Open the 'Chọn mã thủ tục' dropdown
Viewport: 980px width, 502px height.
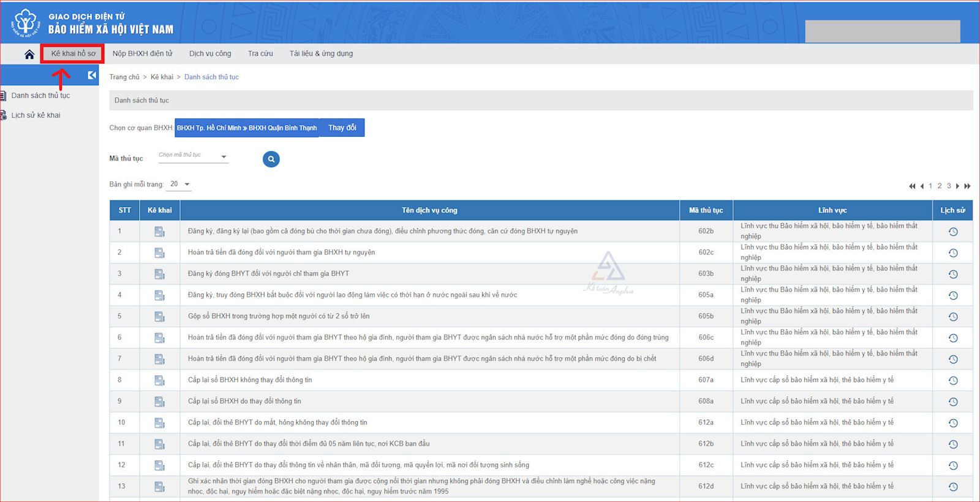click(x=193, y=156)
